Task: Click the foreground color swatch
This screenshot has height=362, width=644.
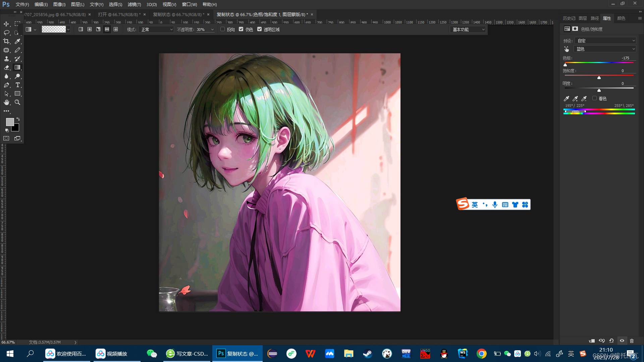Action: [x=10, y=122]
